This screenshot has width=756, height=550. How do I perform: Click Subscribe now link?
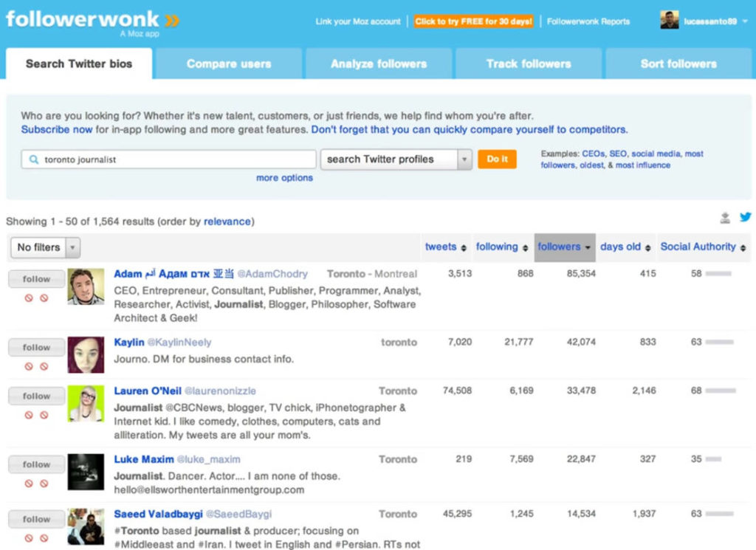56,130
